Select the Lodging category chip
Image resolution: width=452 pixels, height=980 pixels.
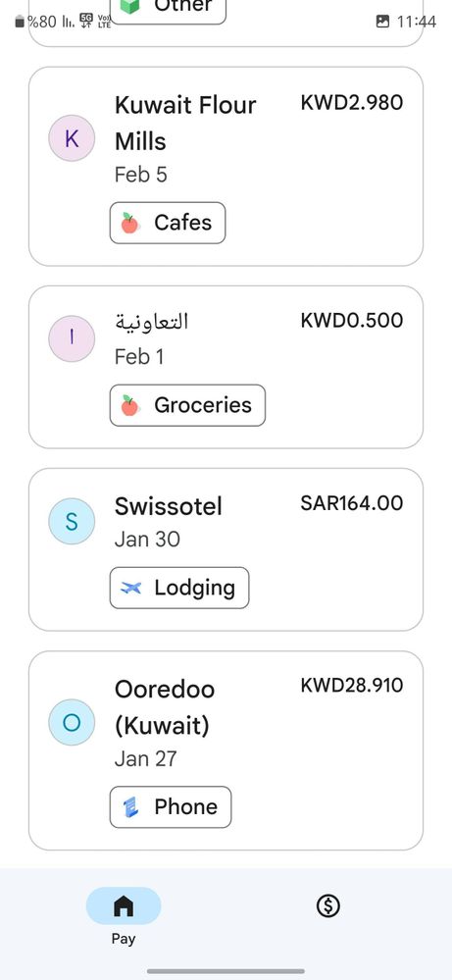179,588
